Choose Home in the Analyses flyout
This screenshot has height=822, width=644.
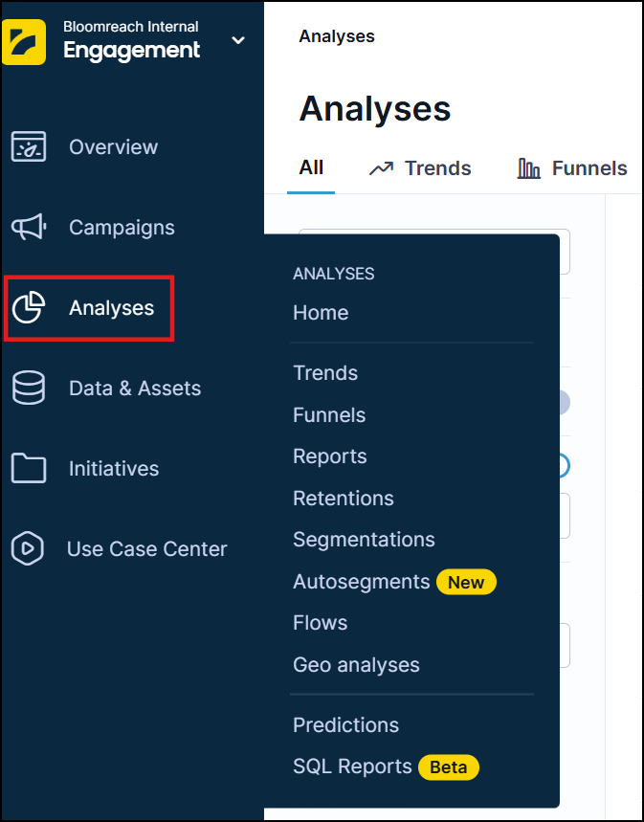click(321, 313)
